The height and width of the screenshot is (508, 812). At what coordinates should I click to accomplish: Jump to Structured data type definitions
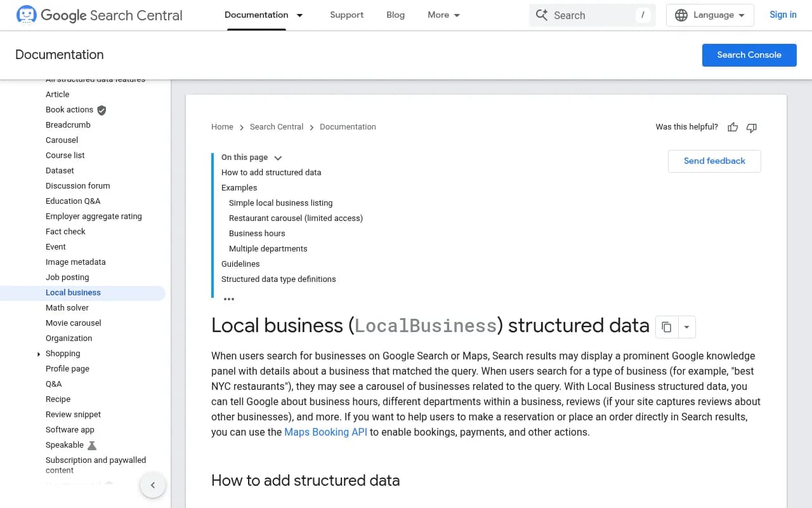tap(278, 279)
